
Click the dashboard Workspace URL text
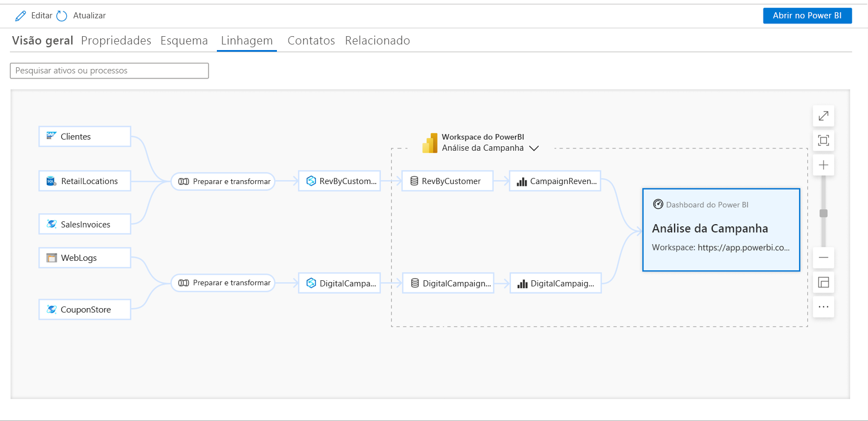point(721,247)
